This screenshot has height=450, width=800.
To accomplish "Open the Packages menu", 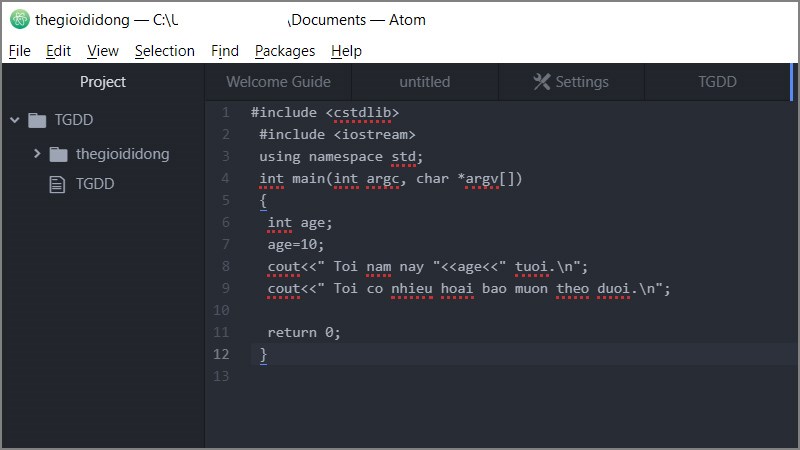I will click(284, 51).
